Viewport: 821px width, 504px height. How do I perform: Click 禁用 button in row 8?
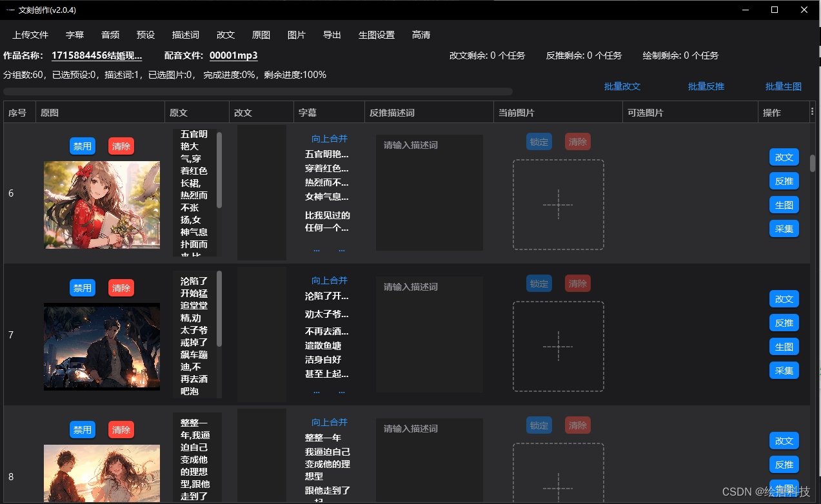coord(83,430)
